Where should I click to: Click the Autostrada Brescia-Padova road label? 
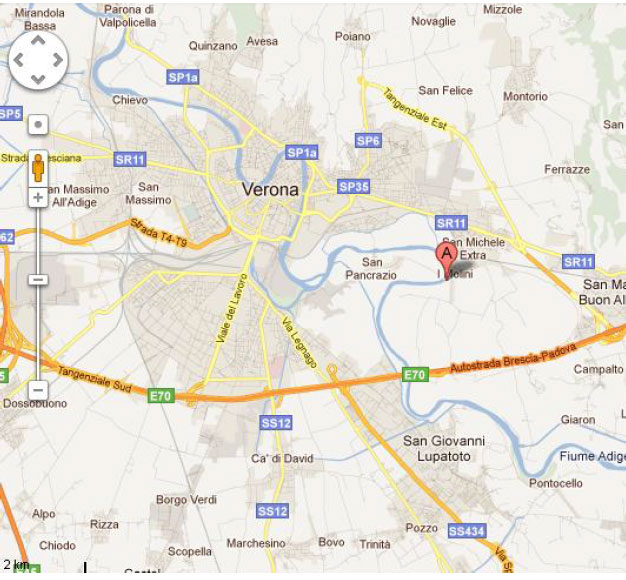coord(513,358)
